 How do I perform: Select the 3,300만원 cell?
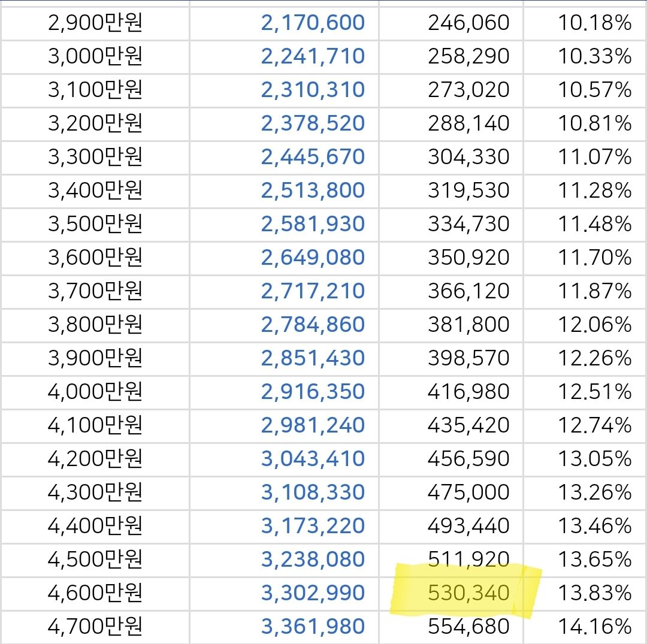[x=95, y=157]
